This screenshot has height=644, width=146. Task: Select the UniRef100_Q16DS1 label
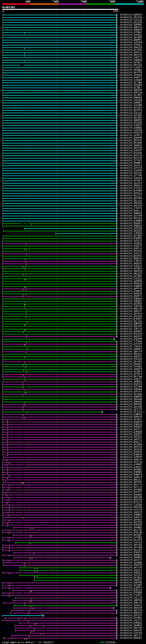(131, 243)
